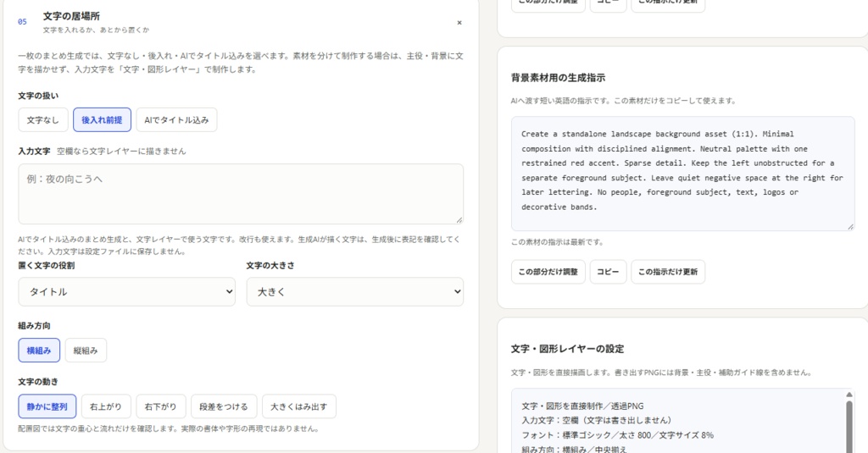Choose 横組み layout direction

click(x=39, y=351)
